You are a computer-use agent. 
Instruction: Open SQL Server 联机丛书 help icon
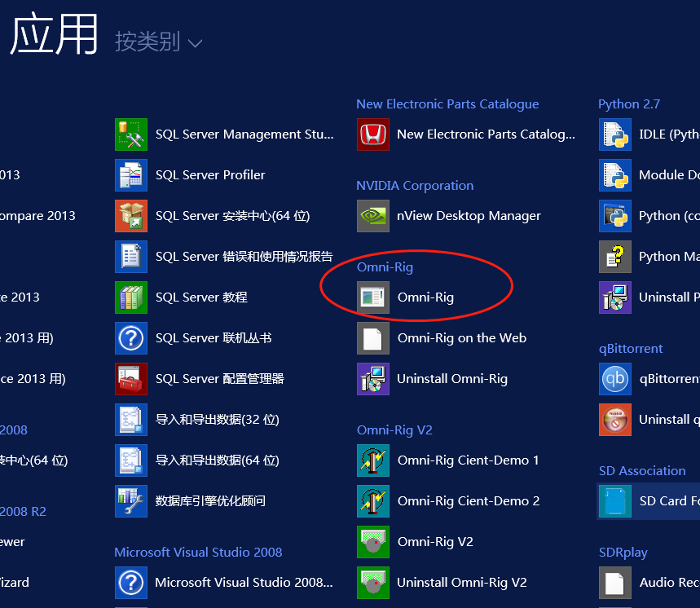point(131,338)
